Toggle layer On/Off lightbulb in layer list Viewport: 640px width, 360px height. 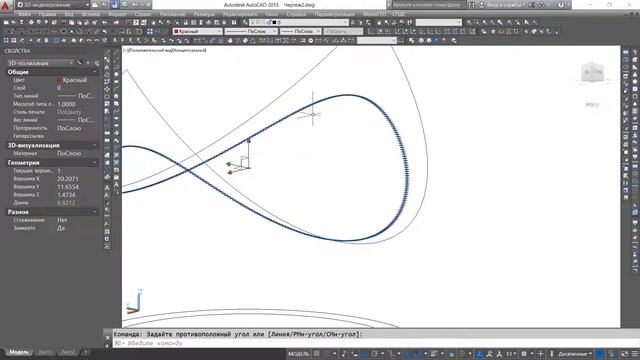click(253, 22)
